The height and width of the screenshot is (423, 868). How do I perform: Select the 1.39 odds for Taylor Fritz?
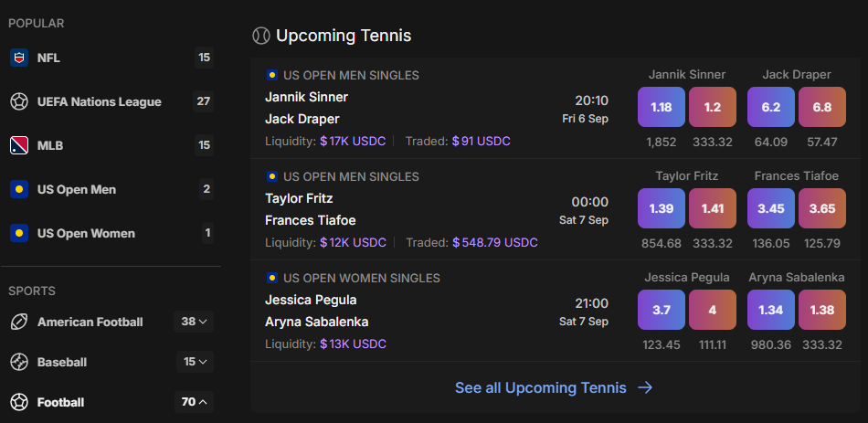[x=662, y=208]
